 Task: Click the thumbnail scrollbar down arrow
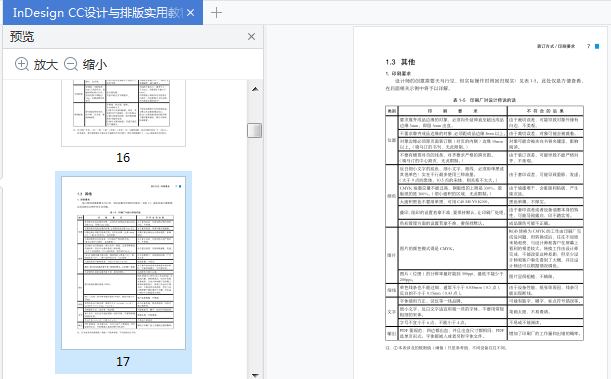255,375
